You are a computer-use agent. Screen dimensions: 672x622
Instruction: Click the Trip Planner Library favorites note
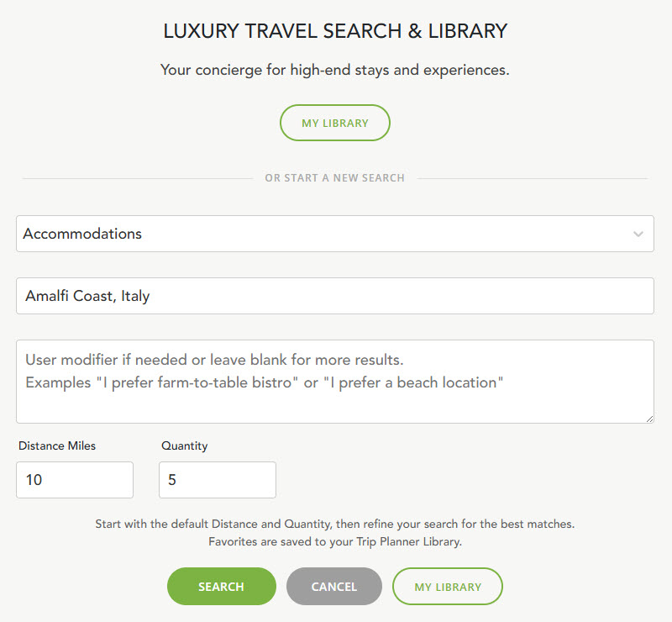[x=334, y=542]
